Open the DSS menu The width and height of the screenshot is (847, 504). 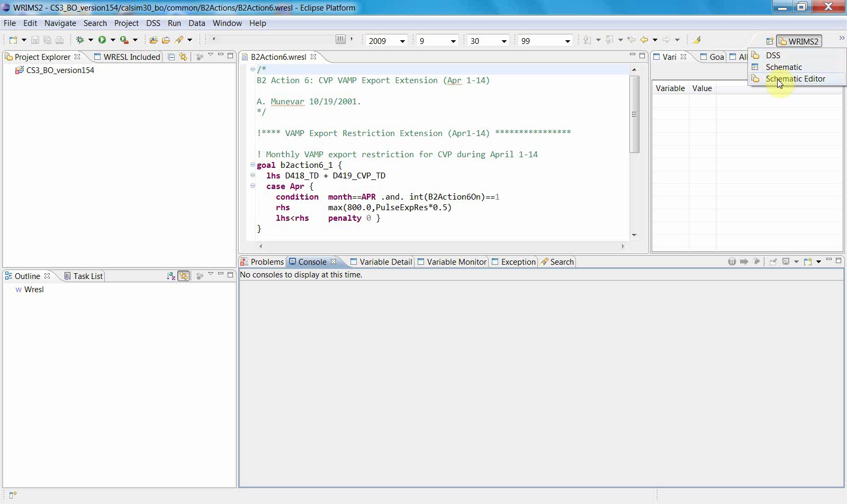pyautogui.click(x=153, y=23)
